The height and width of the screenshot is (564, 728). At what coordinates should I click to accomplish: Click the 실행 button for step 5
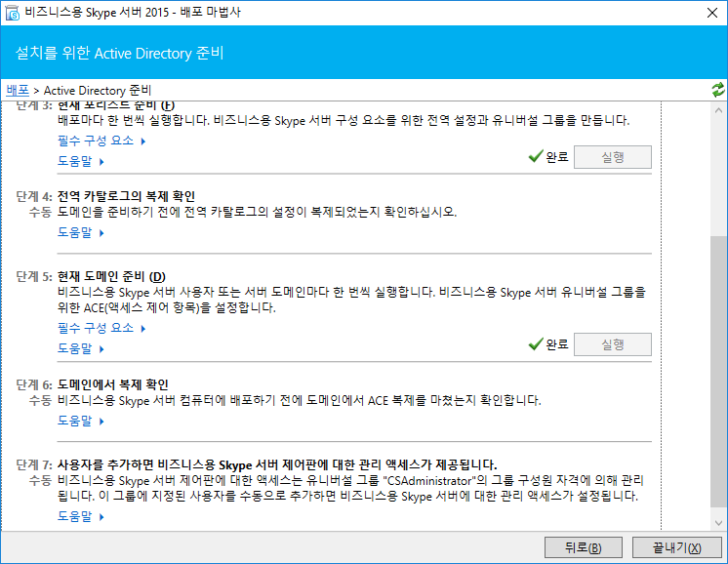[613, 344]
